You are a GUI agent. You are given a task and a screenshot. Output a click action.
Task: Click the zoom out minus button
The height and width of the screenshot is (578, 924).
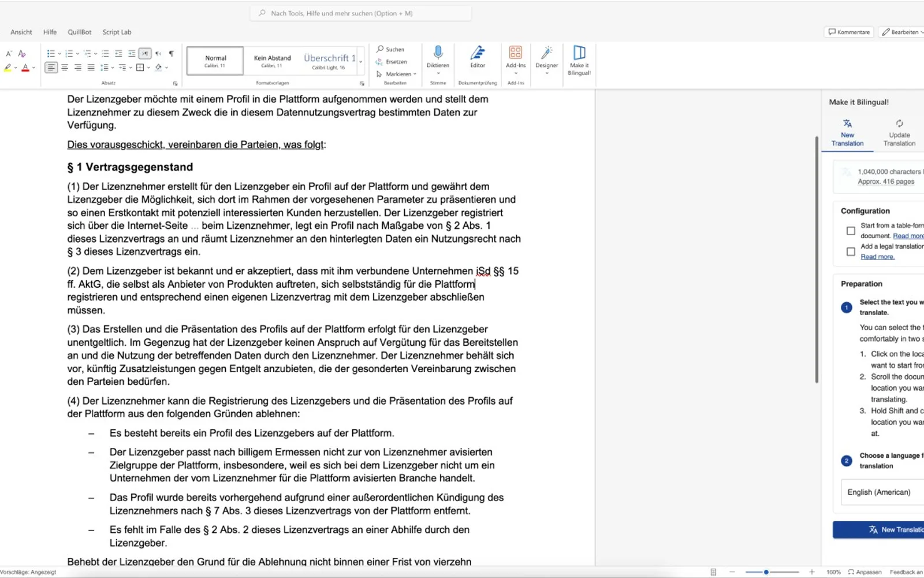[732, 572]
